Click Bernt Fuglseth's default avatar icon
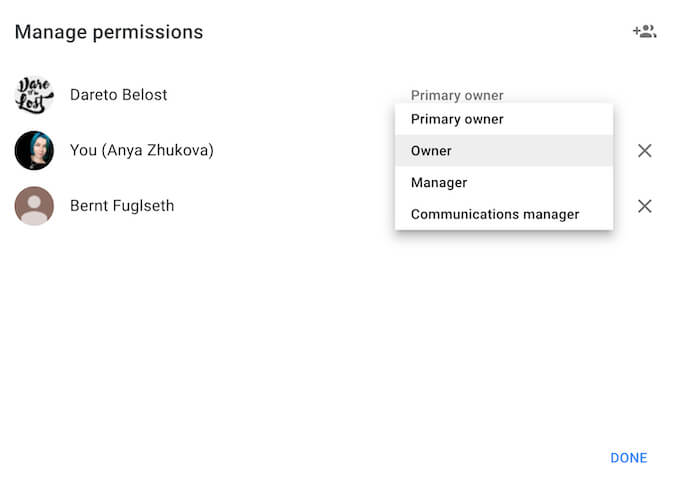The width and height of the screenshot is (680, 482). 34,206
